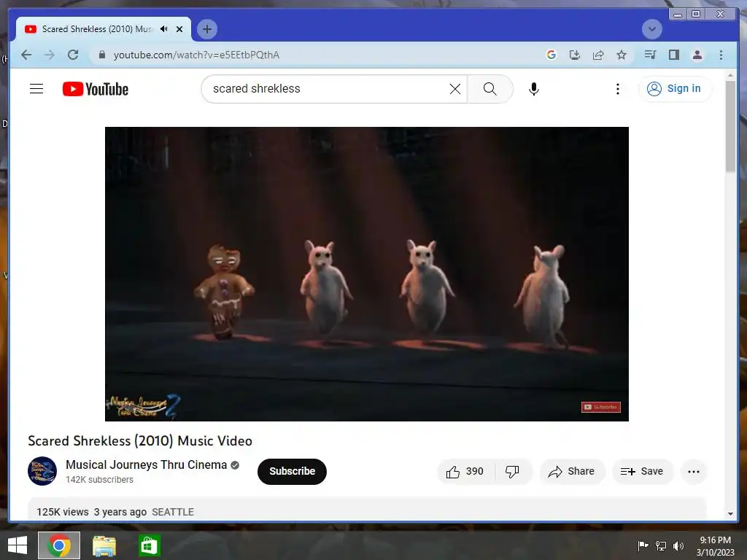This screenshot has width=747, height=560.
Task: Run the search with the magnifier button
Action: pyautogui.click(x=489, y=89)
